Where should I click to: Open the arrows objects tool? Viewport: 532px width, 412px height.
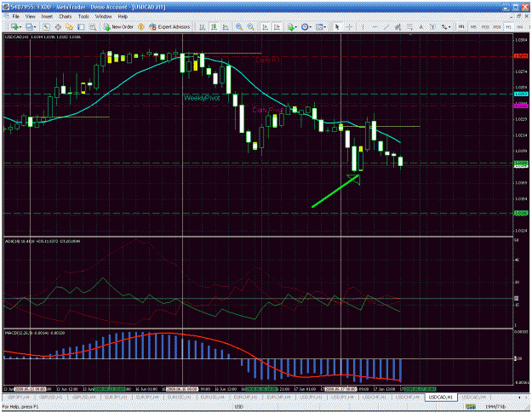(x=443, y=26)
